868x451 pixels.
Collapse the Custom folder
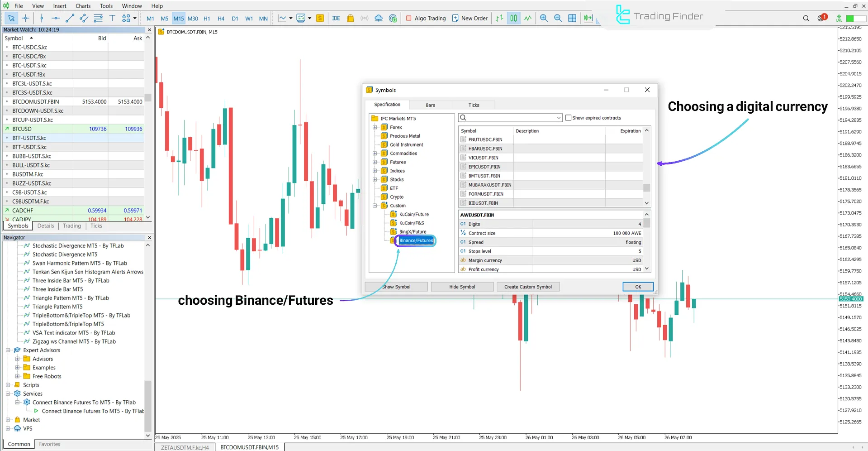[x=375, y=206]
